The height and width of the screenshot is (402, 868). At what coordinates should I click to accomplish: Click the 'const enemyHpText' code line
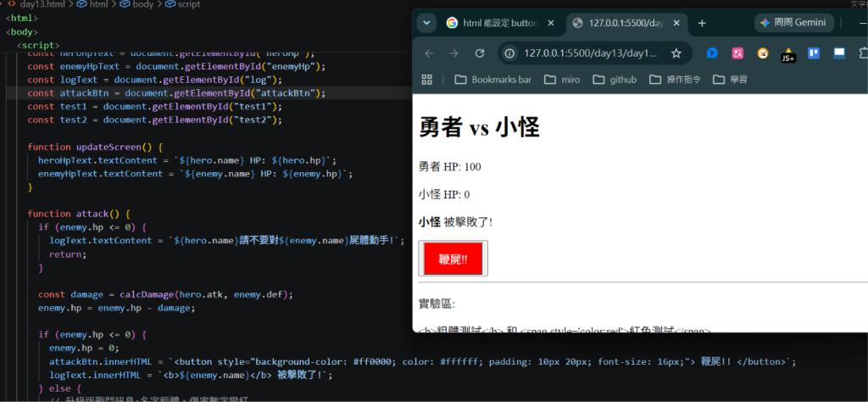coord(176,66)
